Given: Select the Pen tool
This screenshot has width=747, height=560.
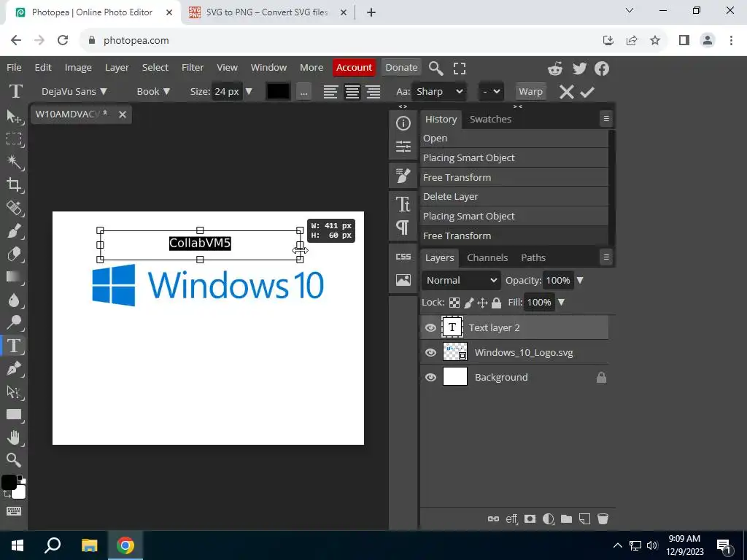Looking at the screenshot, I should (14, 368).
